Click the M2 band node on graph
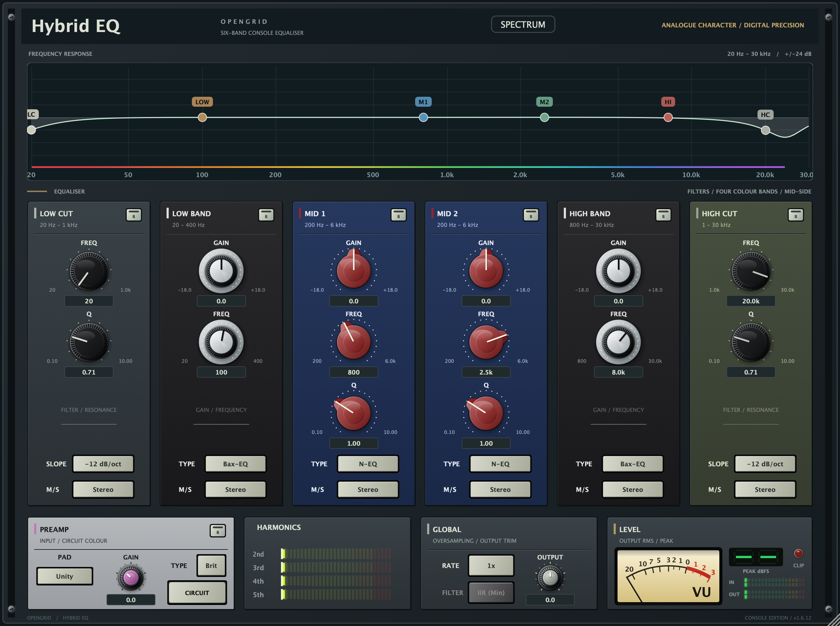Viewport: 840px width, 626px height. [544, 117]
